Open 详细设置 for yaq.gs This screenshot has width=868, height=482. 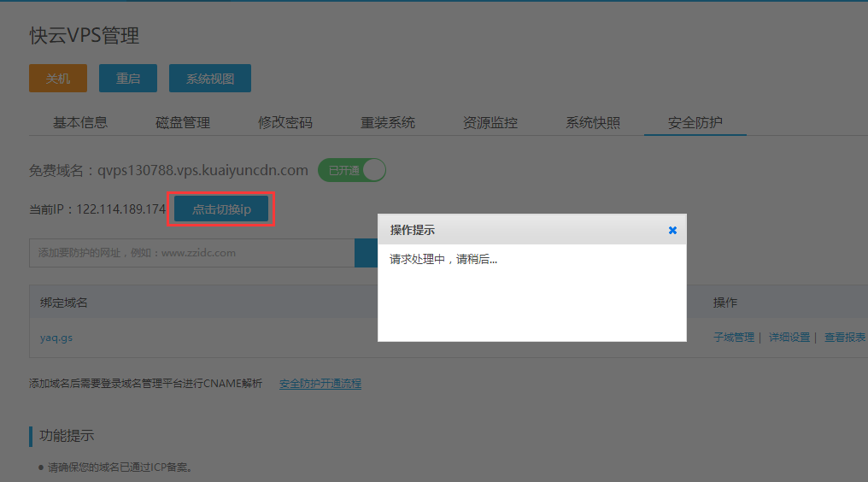(789, 338)
